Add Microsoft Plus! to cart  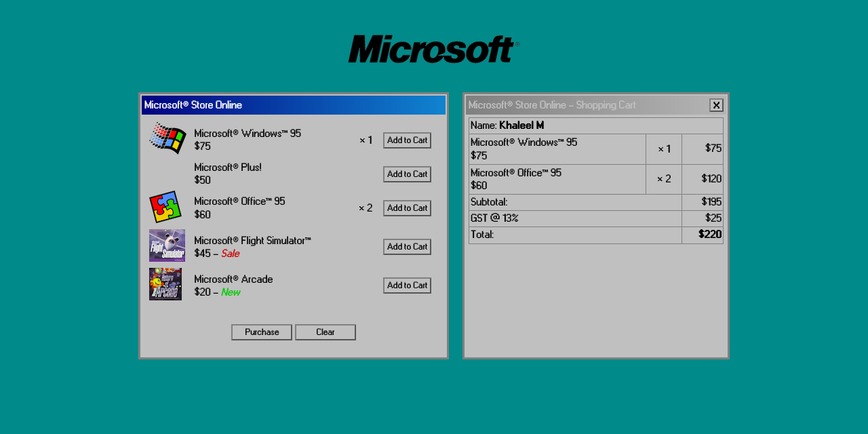[x=407, y=174]
